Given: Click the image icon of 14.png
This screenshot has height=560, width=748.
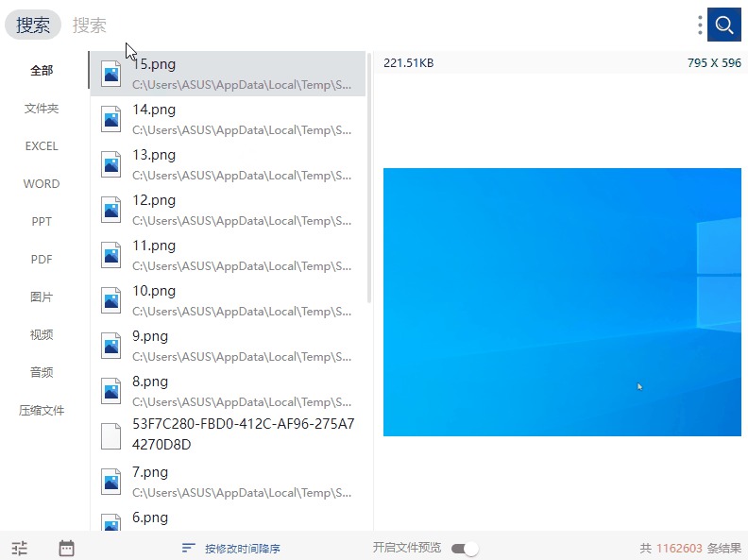Looking at the screenshot, I should [111, 119].
